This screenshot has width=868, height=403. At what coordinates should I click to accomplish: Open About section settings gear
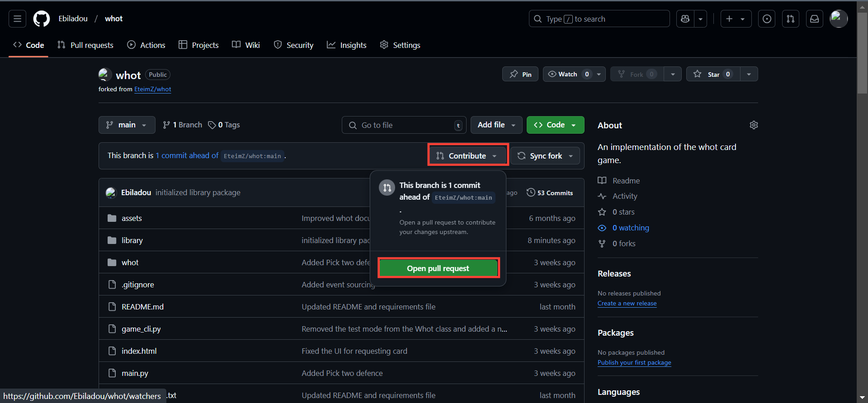tap(754, 125)
